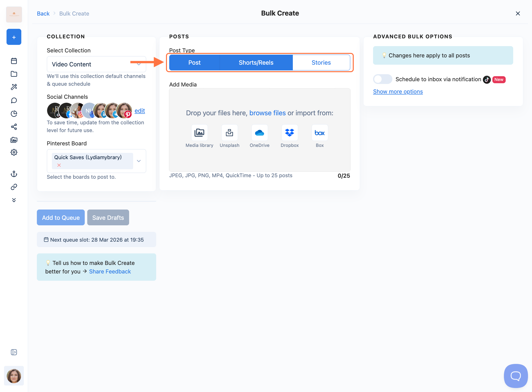Click the magic wand AI sidebar icon

[x=14, y=87]
